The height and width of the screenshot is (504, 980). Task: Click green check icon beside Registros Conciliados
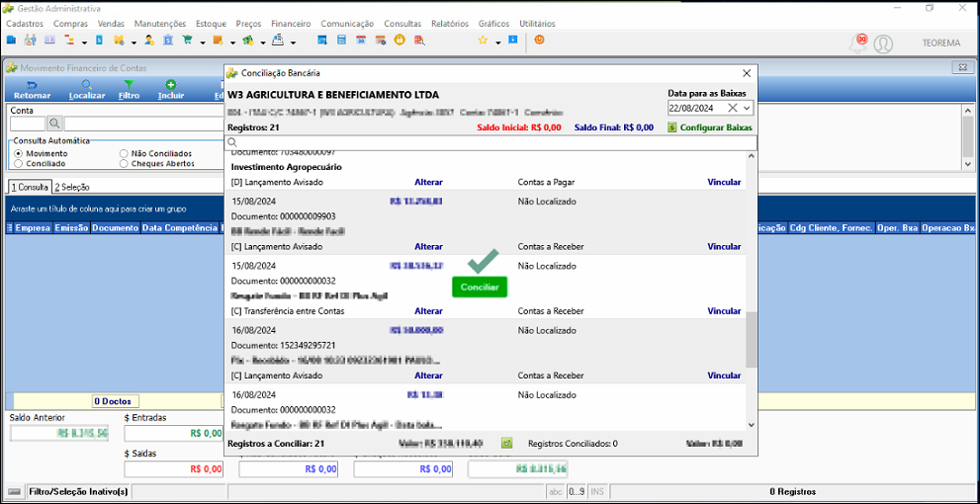[507, 444]
